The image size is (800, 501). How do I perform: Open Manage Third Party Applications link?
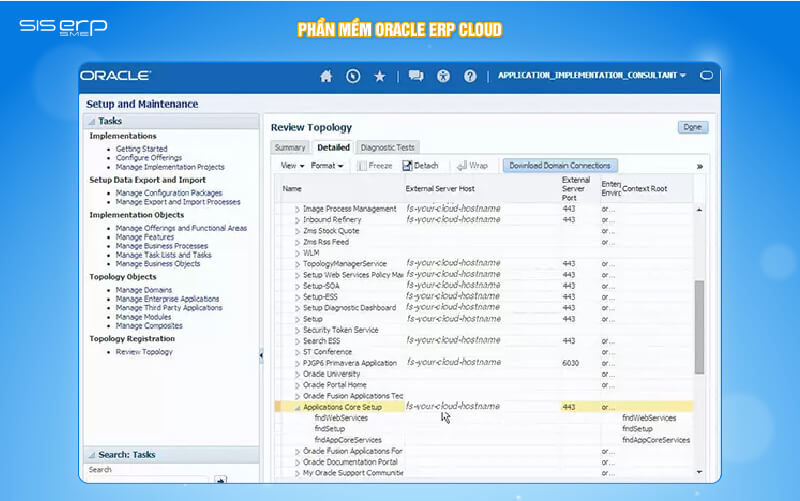(x=169, y=308)
